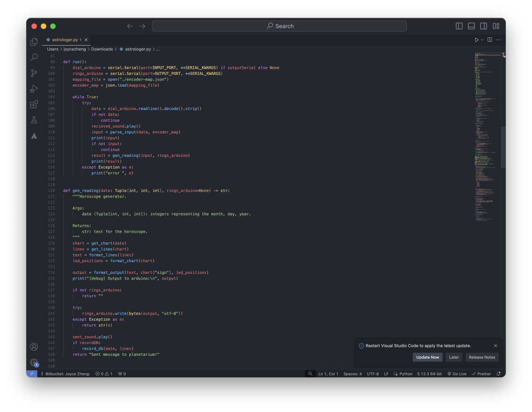The image size is (532, 412).
Task: Open the Run and Debug view
Action: (x=34, y=88)
